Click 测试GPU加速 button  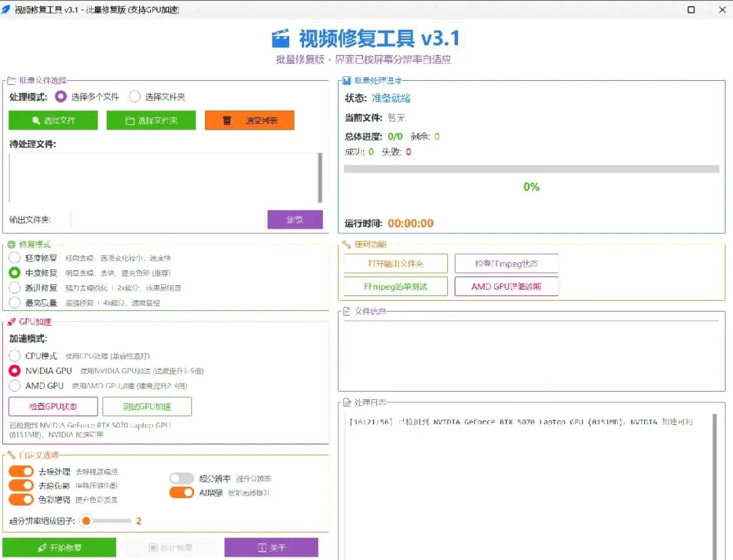click(x=147, y=407)
